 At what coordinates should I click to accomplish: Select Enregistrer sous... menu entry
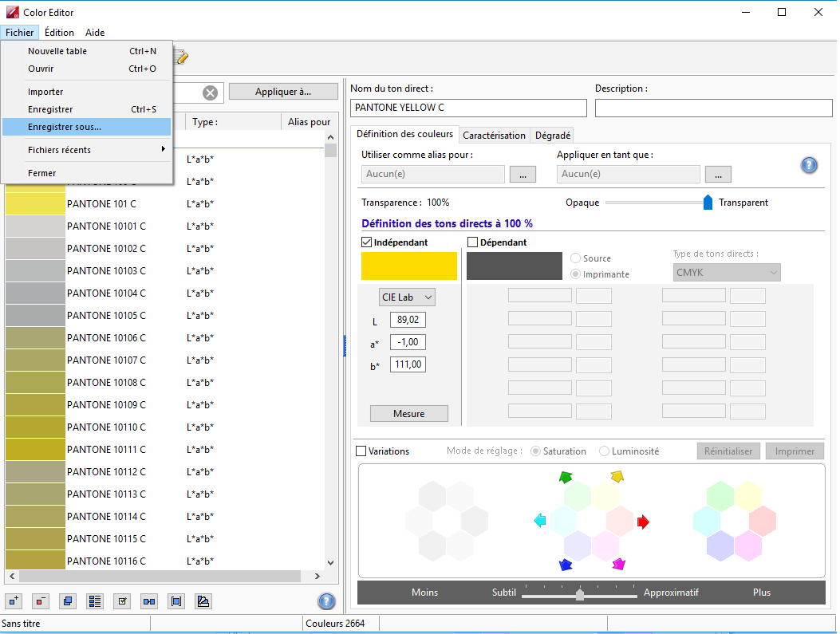click(87, 127)
